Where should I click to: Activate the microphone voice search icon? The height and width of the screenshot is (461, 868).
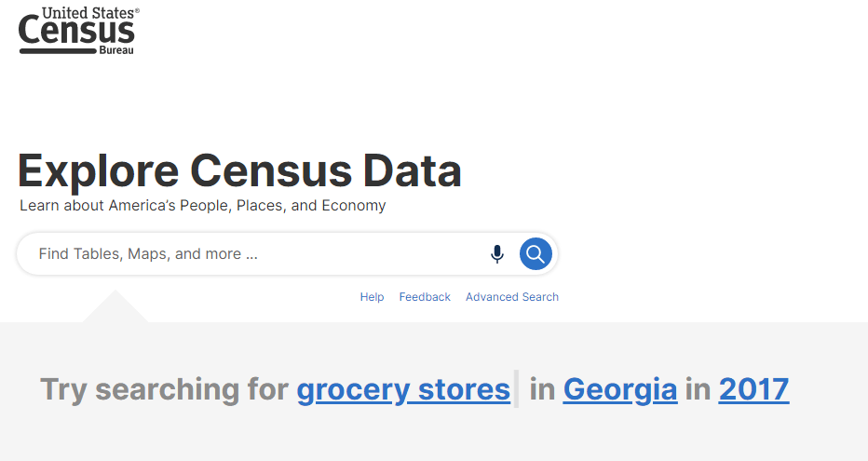click(x=497, y=254)
